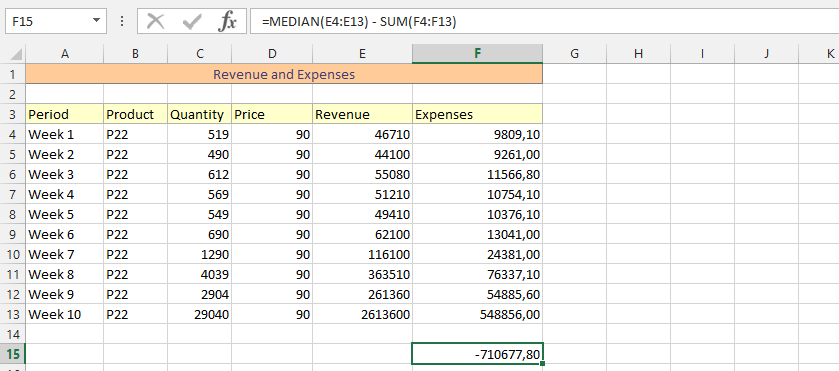
Task: Click the 'Revenue and Expenses' title cell
Action: click(x=284, y=74)
